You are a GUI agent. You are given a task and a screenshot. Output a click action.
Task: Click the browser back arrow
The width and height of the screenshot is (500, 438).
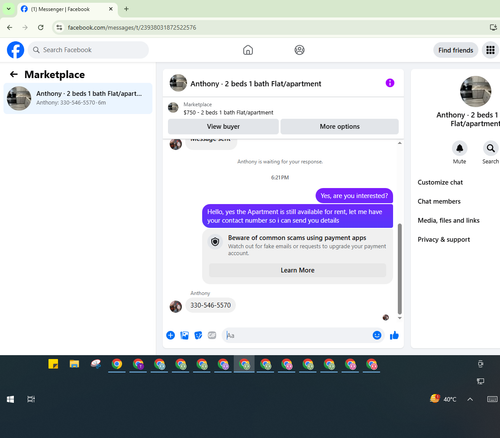click(x=10, y=27)
